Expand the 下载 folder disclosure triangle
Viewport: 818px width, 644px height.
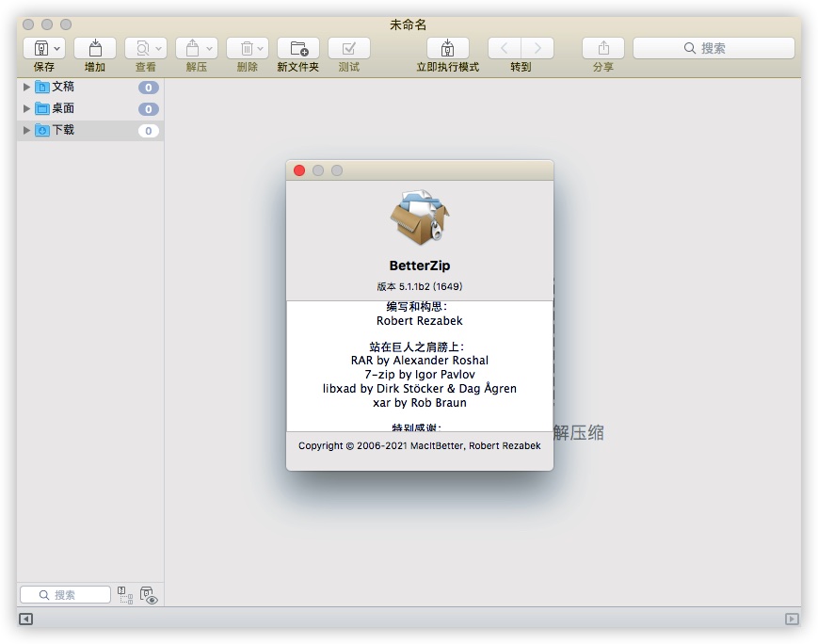click(x=26, y=131)
